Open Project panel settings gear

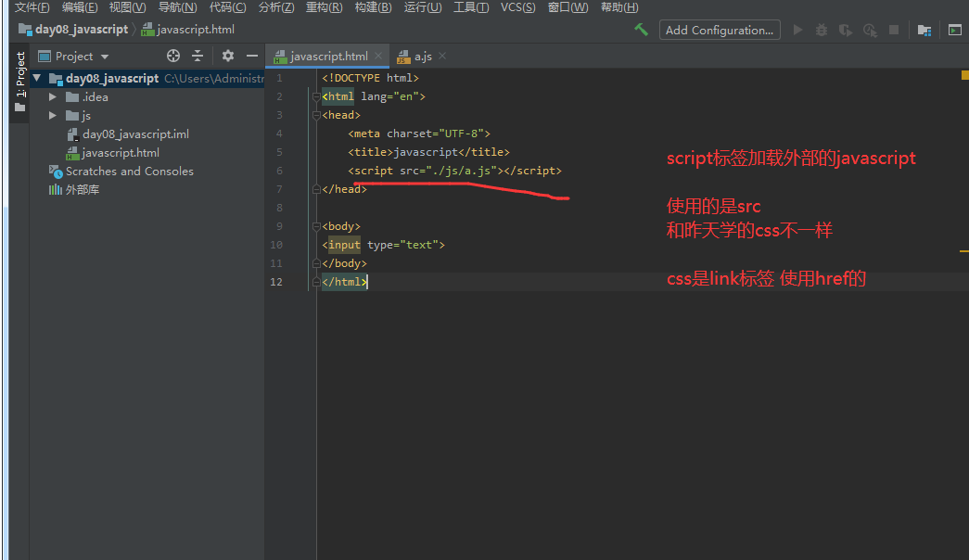(x=228, y=56)
